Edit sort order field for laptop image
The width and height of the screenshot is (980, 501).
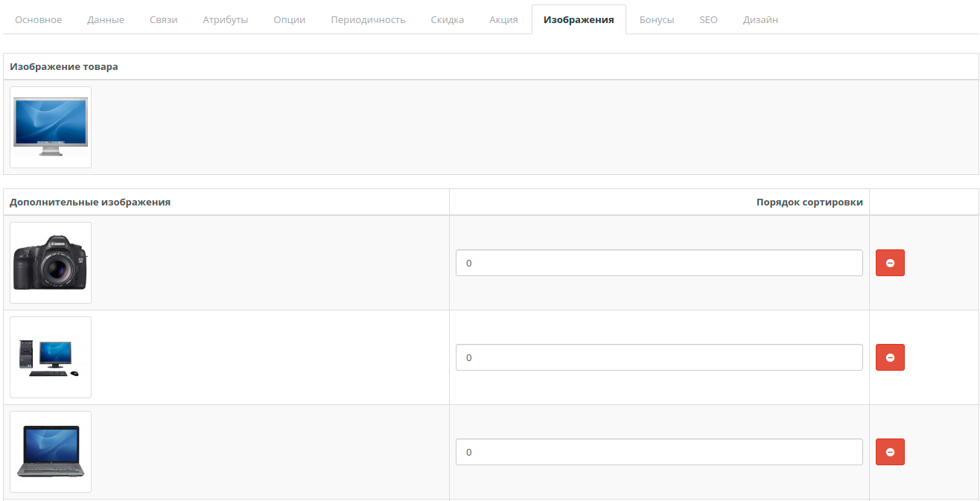659,452
